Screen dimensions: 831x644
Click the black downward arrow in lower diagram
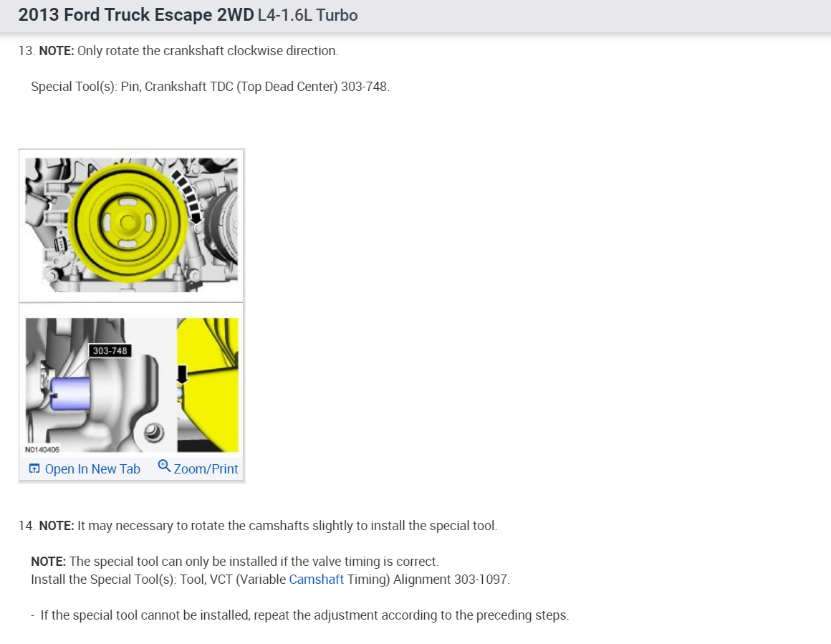click(x=182, y=374)
